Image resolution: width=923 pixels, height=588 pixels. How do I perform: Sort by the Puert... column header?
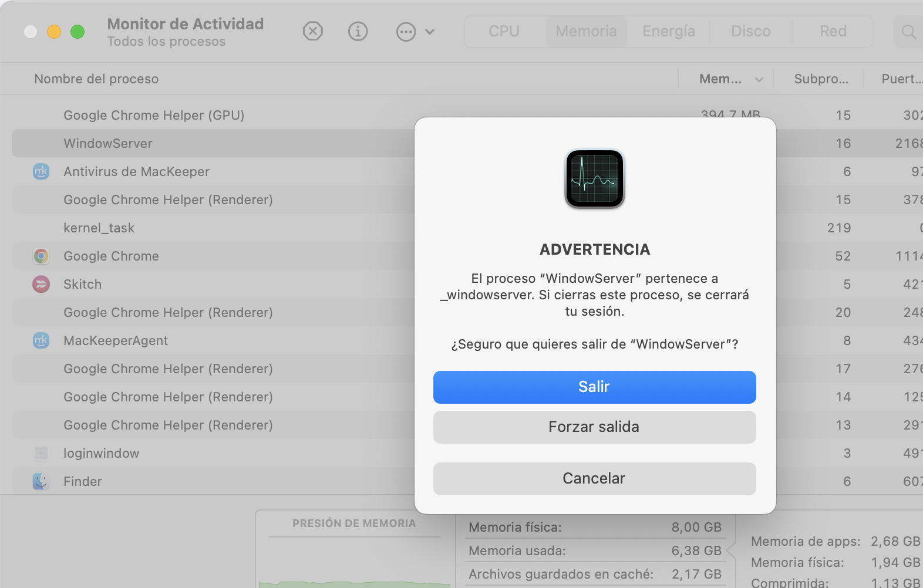(x=901, y=79)
